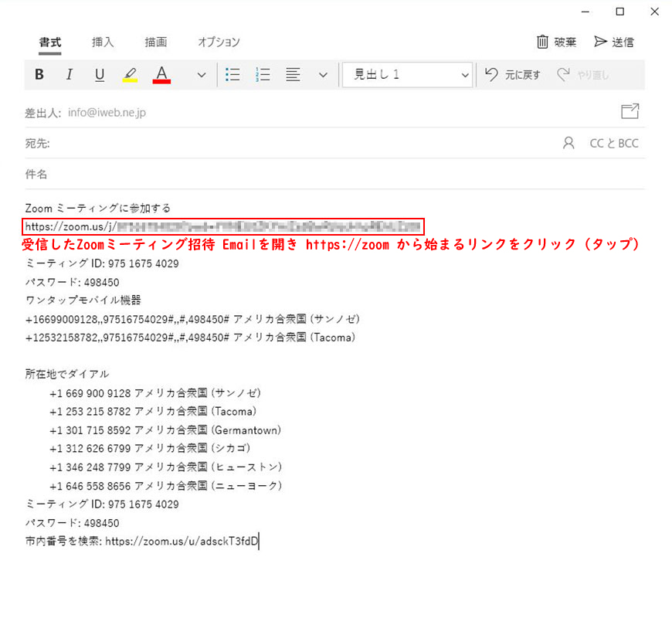This screenshot has width=672, height=618.
Task: Toggle italic formatting
Action: (69, 75)
